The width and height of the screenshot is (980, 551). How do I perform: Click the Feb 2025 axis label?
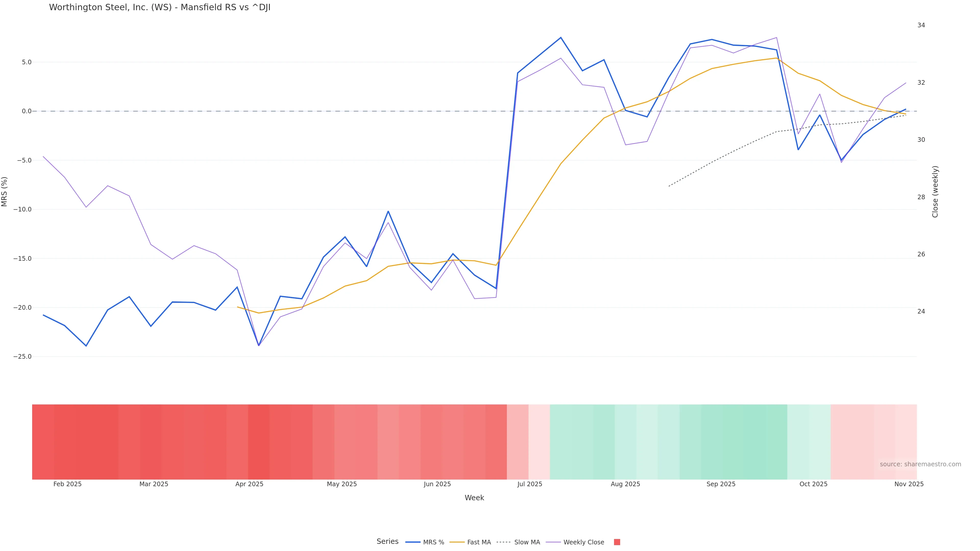click(x=67, y=484)
